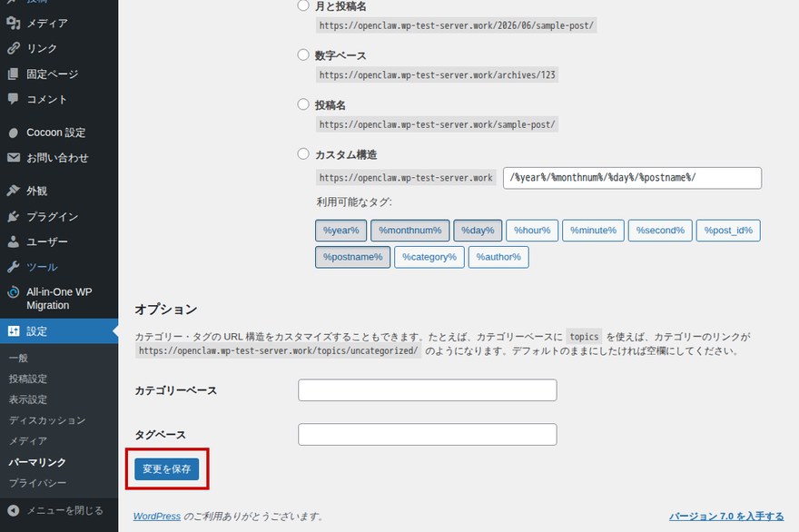Go to プライバシー submenu

tap(37, 483)
